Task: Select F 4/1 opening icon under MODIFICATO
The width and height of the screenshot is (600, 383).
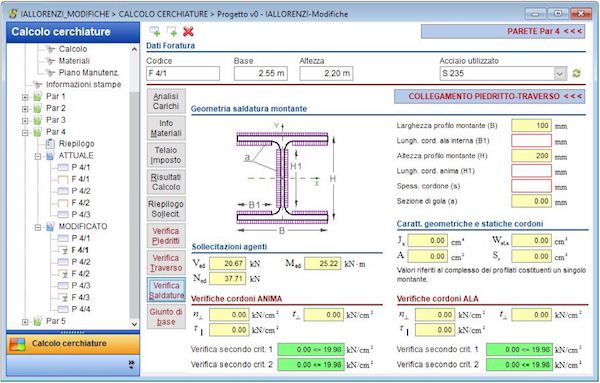Action: pyautogui.click(x=63, y=250)
